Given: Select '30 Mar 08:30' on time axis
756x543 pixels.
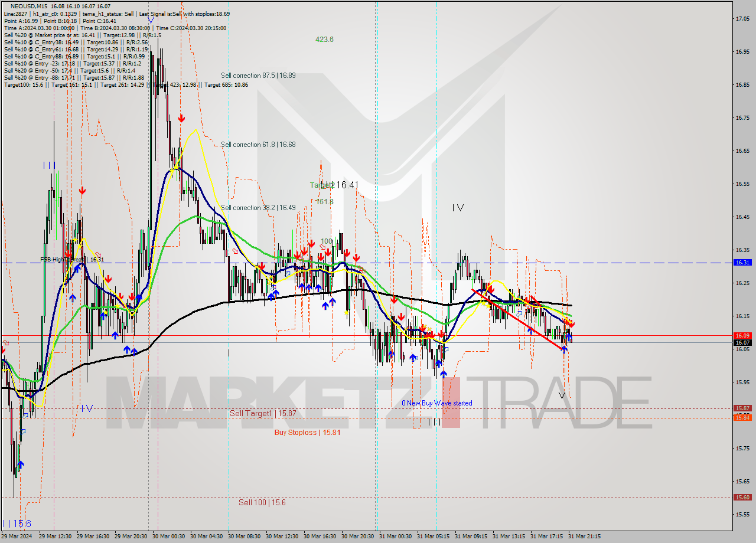Looking at the screenshot, I should tap(244, 537).
